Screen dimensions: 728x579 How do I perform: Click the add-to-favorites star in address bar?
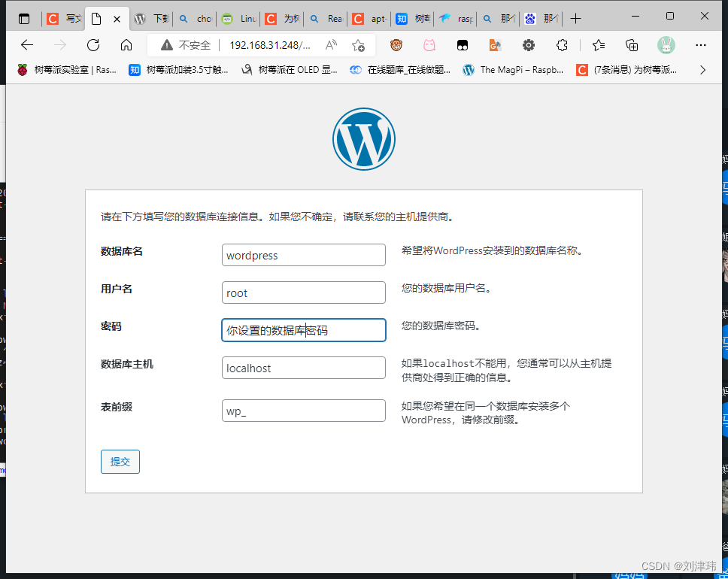pyautogui.click(x=358, y=45)
